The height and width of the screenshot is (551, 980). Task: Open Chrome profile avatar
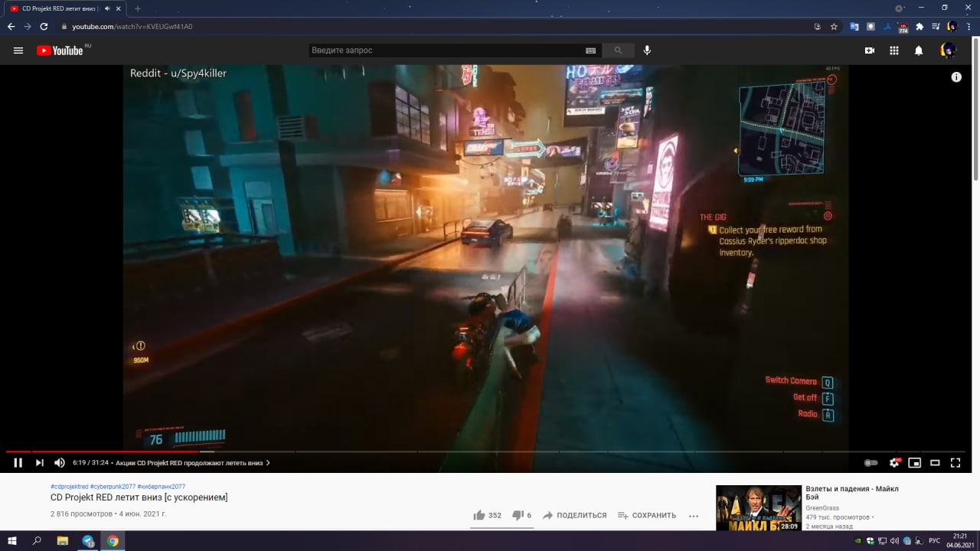coord(952,26)
